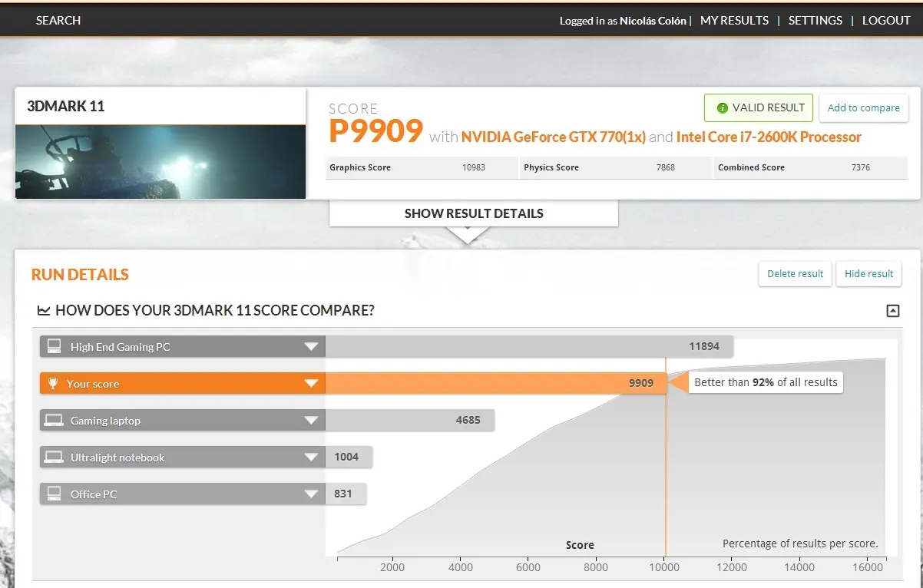923x588 pixels.
Task: Click the chart icon beside score comparison heading
Action: (x=44, y=311)
